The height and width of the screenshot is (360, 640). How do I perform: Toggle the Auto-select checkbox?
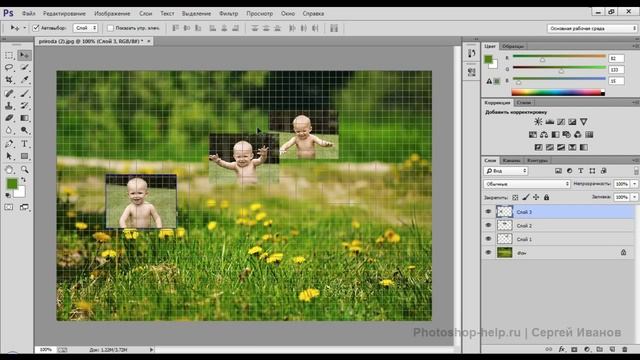click(36, 28)
